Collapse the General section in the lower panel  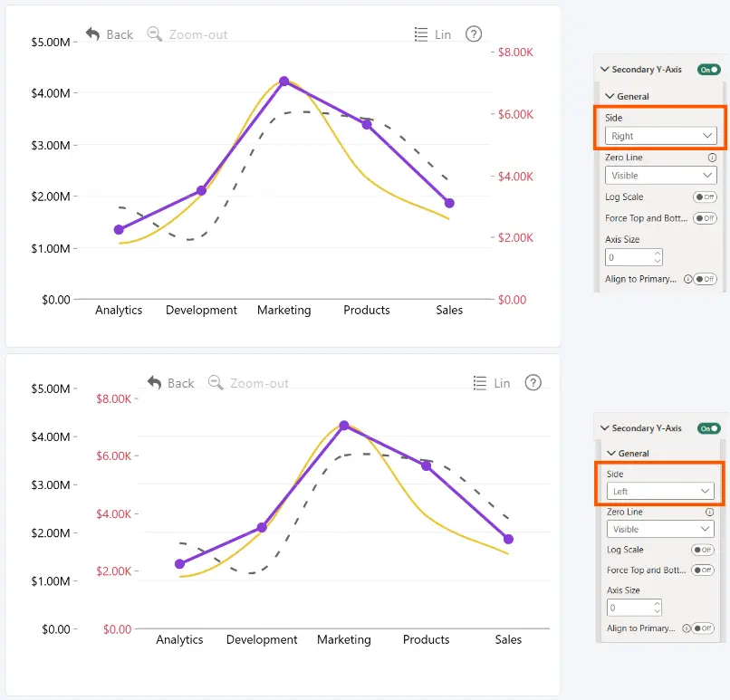(x=611, y=453)
